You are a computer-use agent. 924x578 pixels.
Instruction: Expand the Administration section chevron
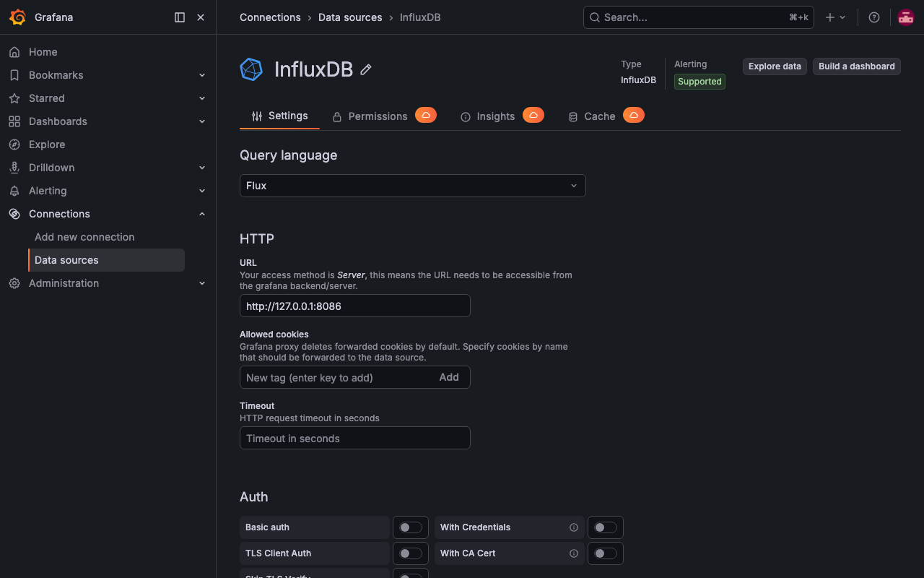click(x=202, y=283)
